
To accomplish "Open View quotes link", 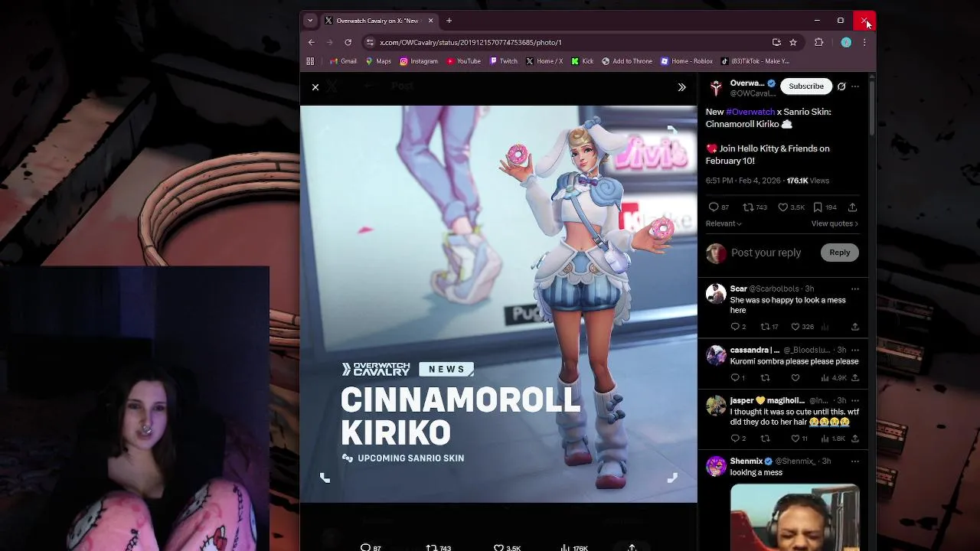I will coord(835,223).
